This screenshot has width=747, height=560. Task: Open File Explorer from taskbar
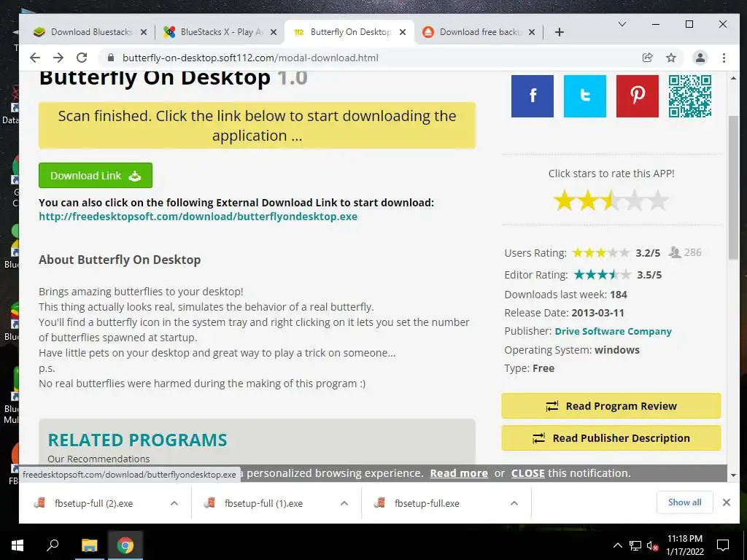tap(89, 545)
